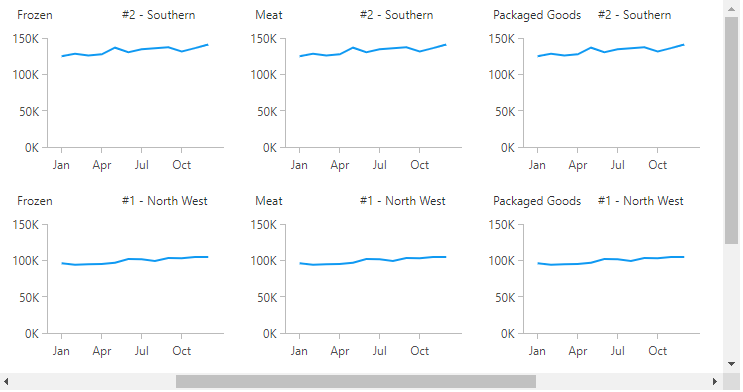Click the scroll up arrow on vertical scrollbar
The height and width of the screenshot is (392, 743).
(x=731, y=9)
